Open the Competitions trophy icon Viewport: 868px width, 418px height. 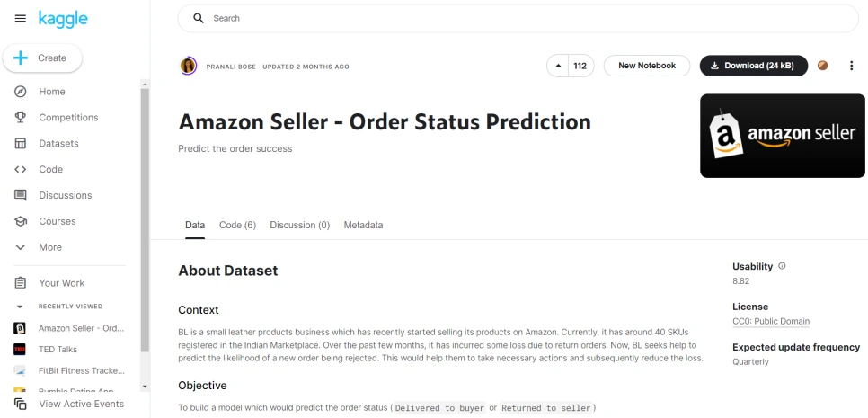click(x=20, y=118)
